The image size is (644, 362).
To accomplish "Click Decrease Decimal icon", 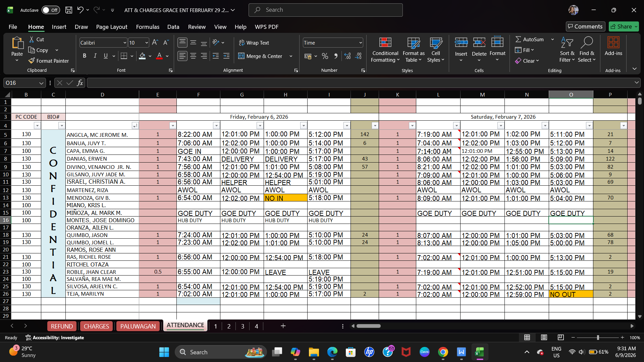I will coord(359,56).
